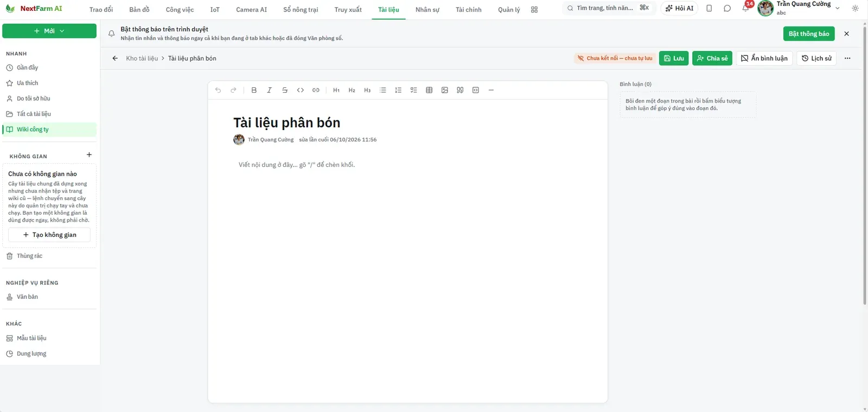Share the document with Chia sẻ
This screenshot has width=868, height=412.
click(712, 59)
